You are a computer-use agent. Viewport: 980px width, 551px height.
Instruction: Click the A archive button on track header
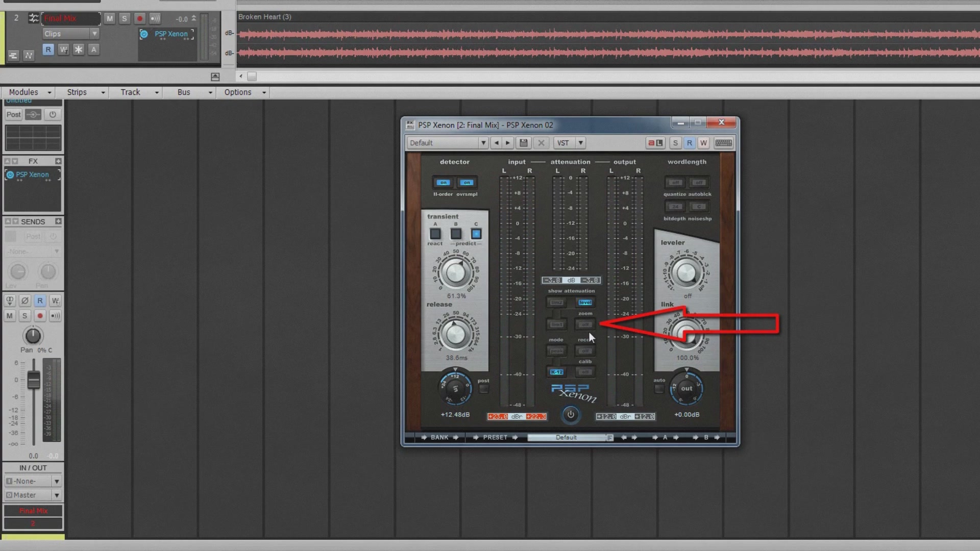pos(93,49)
